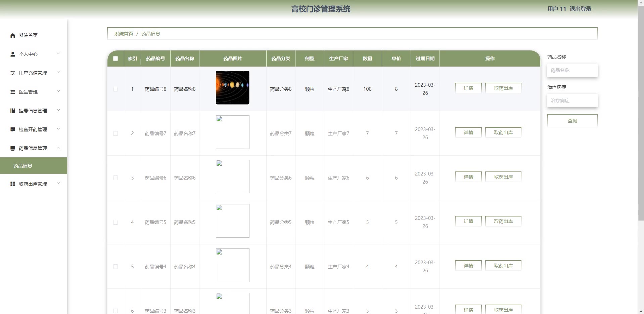Focus the 治疗病症 search input field
This screenshot has width=644, height=314.
coord(572,101)
